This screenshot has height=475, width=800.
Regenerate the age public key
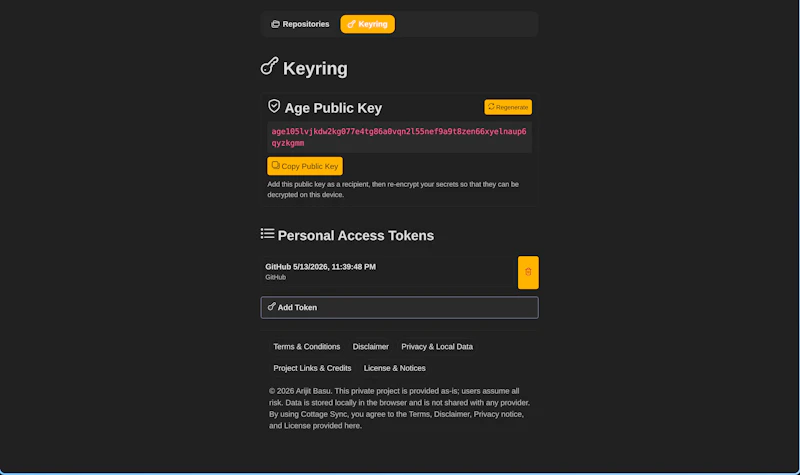(508, 107)
